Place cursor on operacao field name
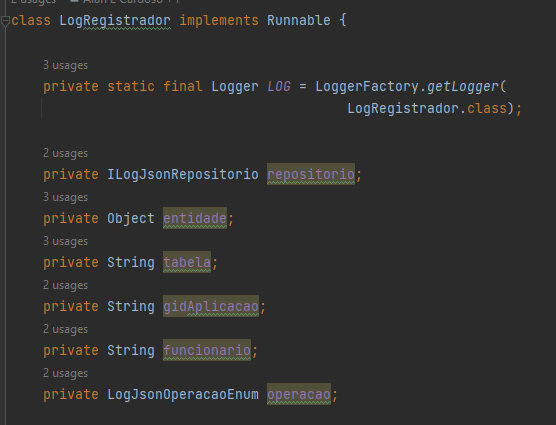556x425 pixels. click(299, 394)
